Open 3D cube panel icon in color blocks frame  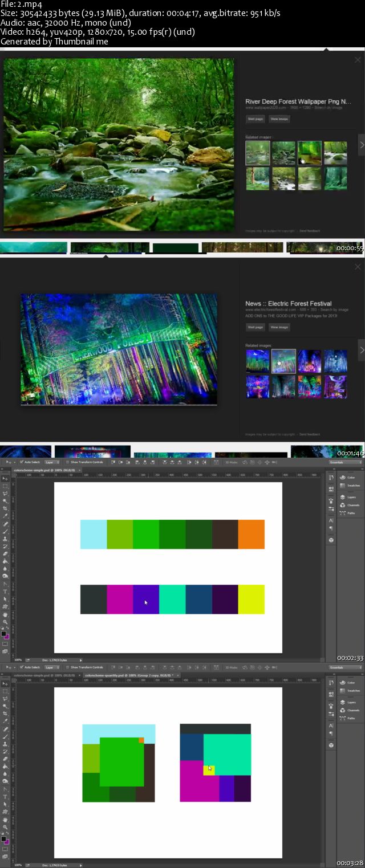331,745
